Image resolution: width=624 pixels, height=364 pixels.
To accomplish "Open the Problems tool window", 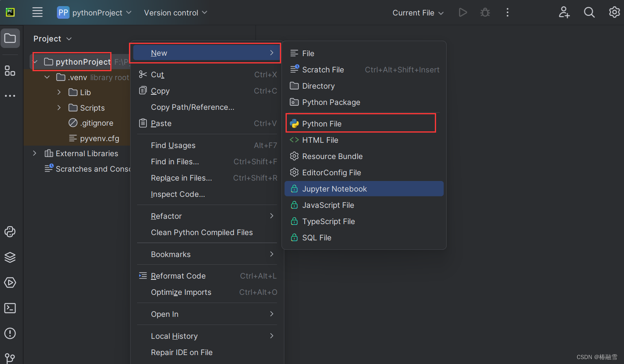I will [x=10, y=333].
